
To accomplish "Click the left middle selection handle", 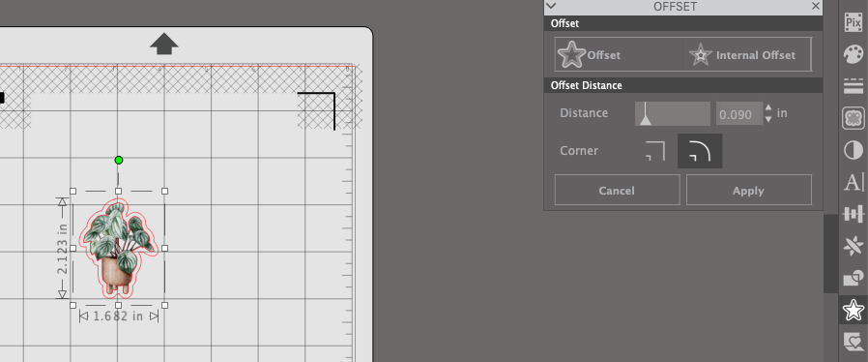I will click(73, 249).
